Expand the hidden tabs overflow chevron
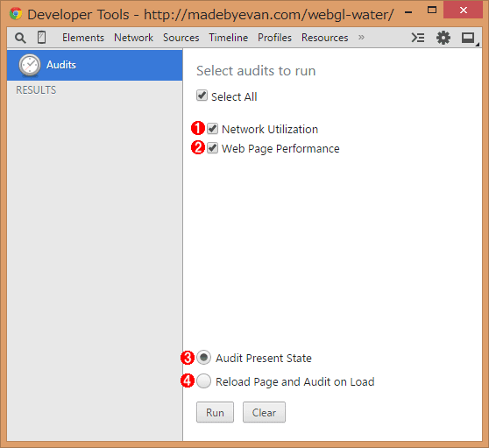Screen dimensions: 489x448 pyautogui.click(x=361, y=38)
